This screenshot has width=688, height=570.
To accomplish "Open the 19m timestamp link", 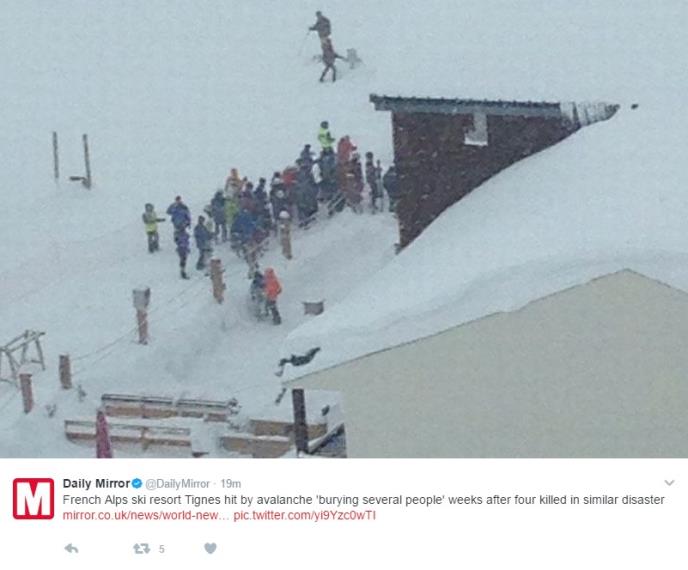I will [230, 484].
